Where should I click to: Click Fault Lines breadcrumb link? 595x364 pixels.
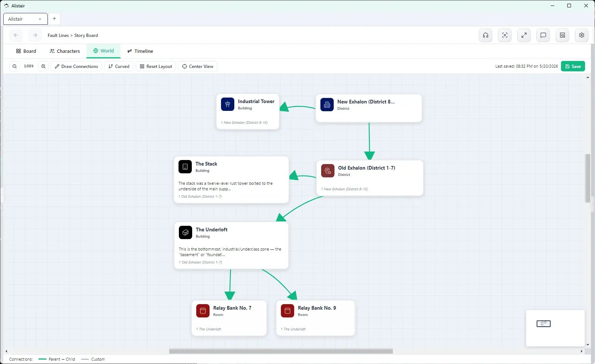click(58, 35)
